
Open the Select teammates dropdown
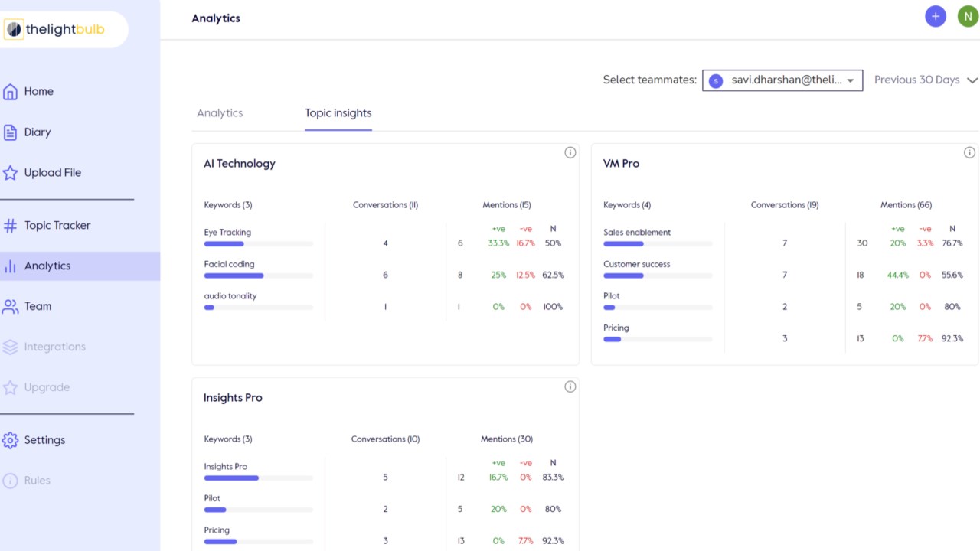782,80
